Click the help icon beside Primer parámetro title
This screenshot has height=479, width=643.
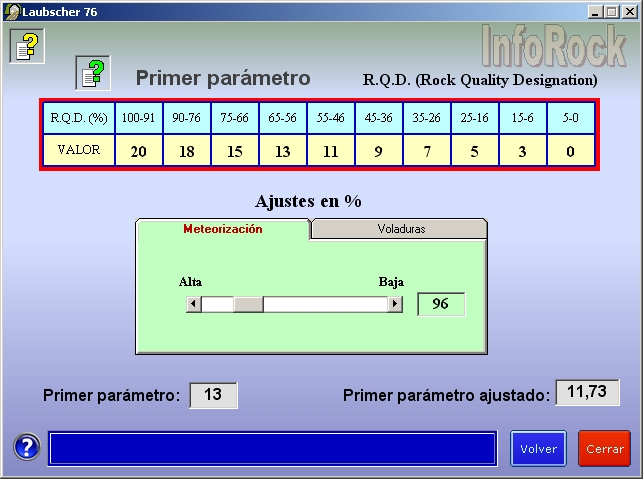[92, 72]
